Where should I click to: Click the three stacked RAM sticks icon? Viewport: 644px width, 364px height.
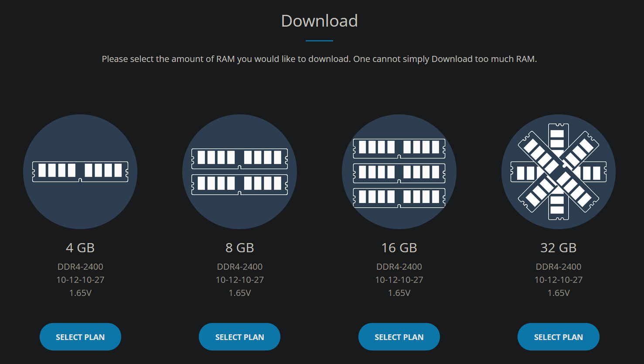point(399,172)
